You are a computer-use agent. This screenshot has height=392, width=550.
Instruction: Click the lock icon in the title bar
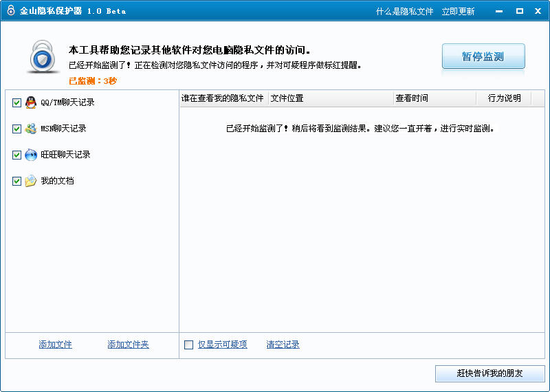[x=11, y=10]
